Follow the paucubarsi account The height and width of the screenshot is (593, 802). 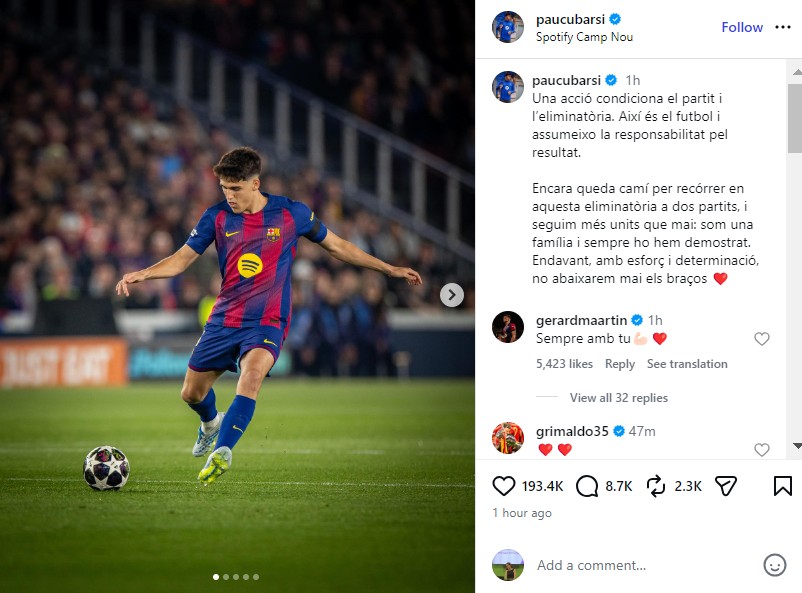[742, 27]
